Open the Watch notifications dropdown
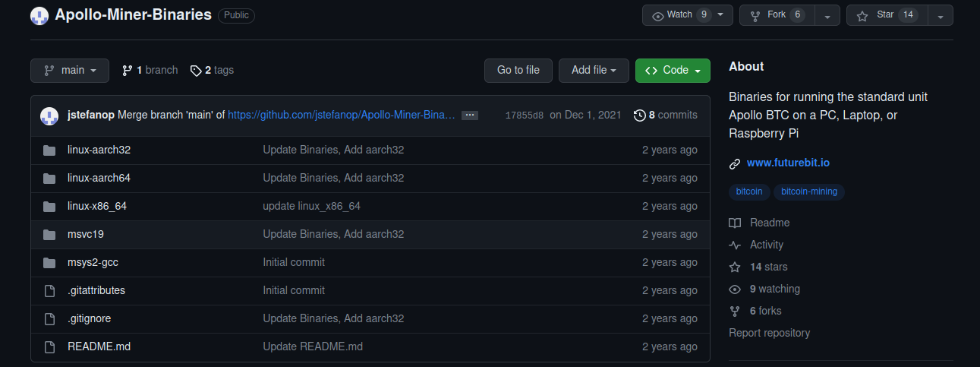 [688, 15]
